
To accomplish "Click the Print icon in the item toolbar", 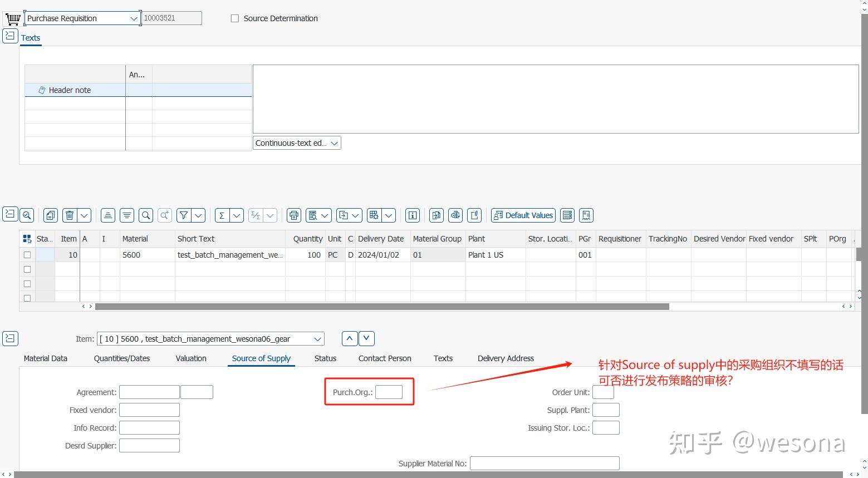I will point(293,215).
